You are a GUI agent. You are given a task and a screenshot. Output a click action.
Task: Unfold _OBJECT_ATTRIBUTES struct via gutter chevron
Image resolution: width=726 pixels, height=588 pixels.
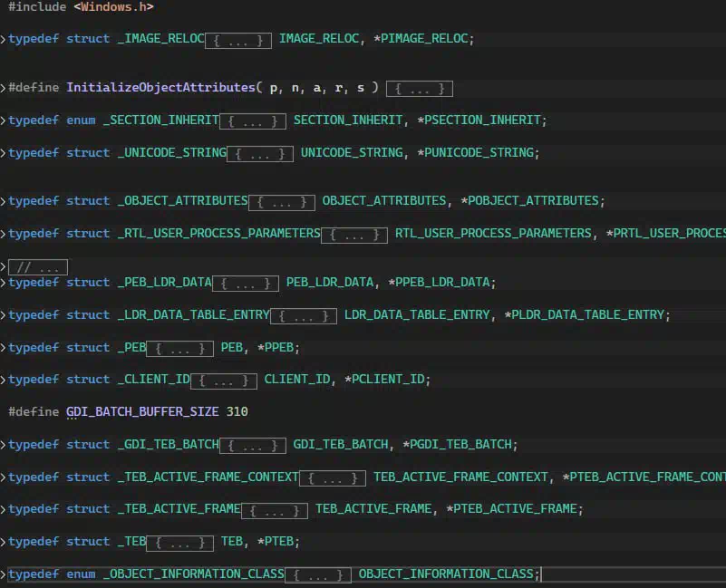[x=4, y=201]
